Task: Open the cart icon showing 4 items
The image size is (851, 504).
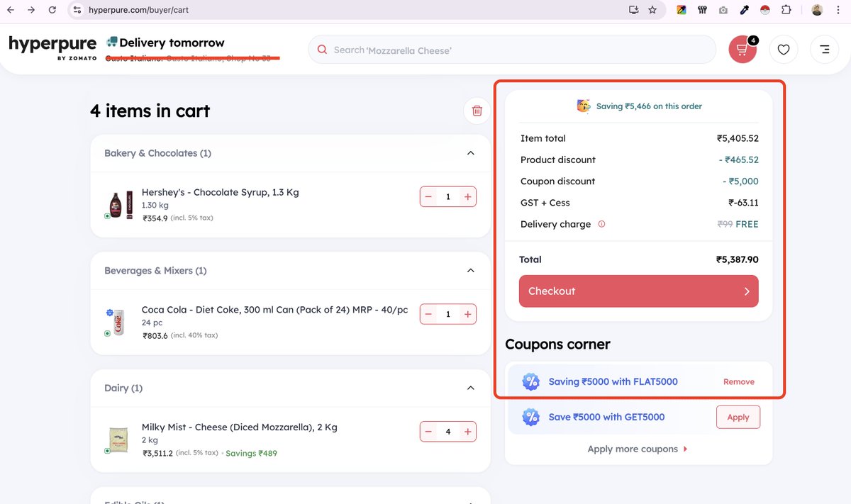Action: coord(742,50)
